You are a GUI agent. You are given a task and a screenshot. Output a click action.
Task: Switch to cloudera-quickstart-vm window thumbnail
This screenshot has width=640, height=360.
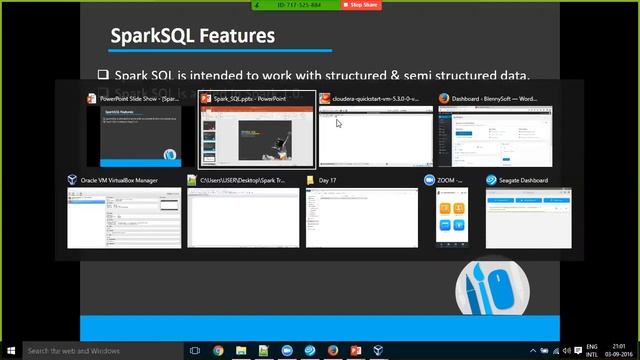tap(376, 136)
